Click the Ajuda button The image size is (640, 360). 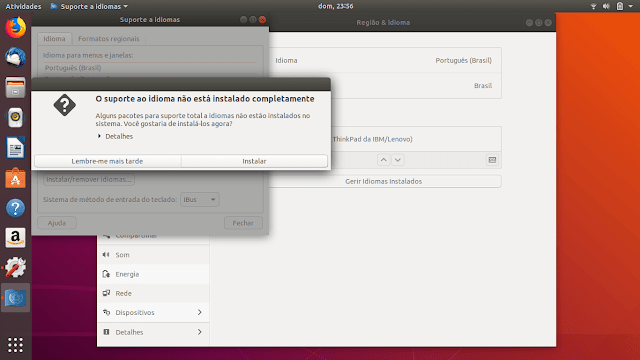57,223
